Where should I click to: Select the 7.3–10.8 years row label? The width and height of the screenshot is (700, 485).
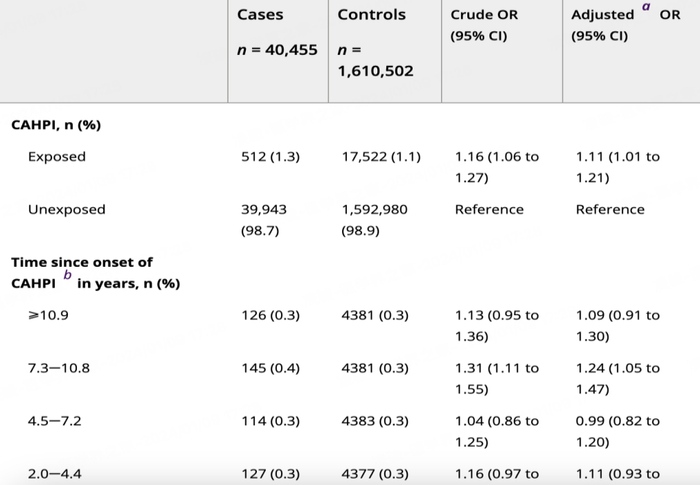coord(59,368)
